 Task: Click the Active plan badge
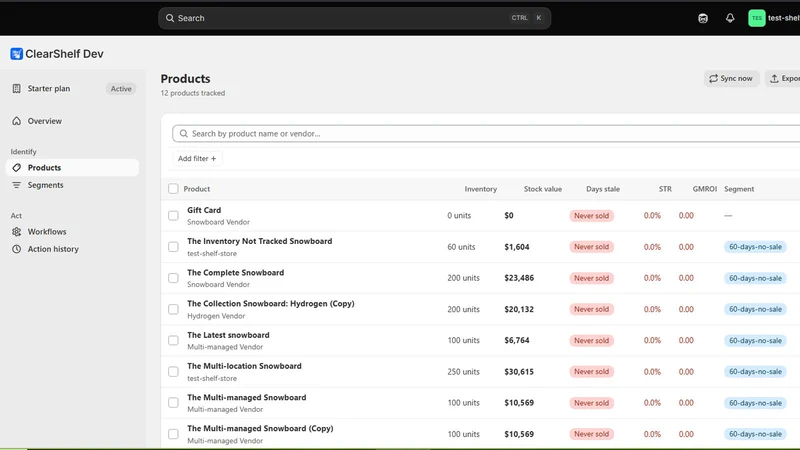(121, 89)
